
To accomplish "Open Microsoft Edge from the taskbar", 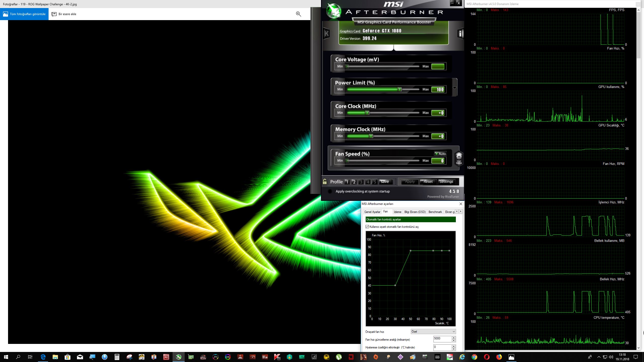I will click(43, 357).
